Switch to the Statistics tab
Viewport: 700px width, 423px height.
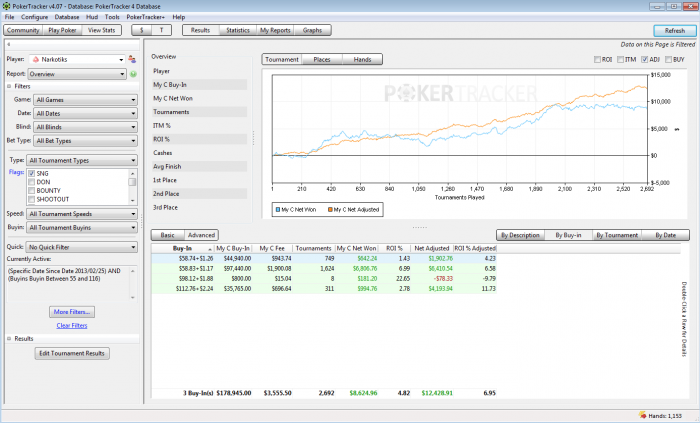click(238, 30)
